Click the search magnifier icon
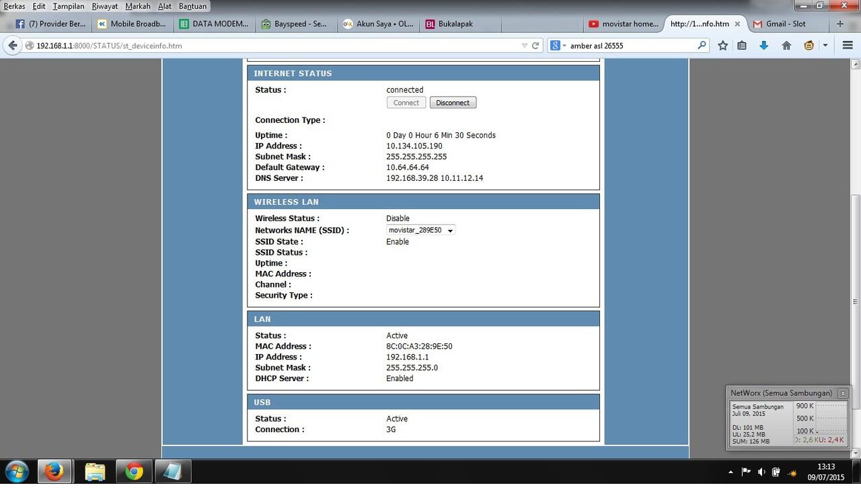This screenshot has height=504, width=861. click(702, 46)
